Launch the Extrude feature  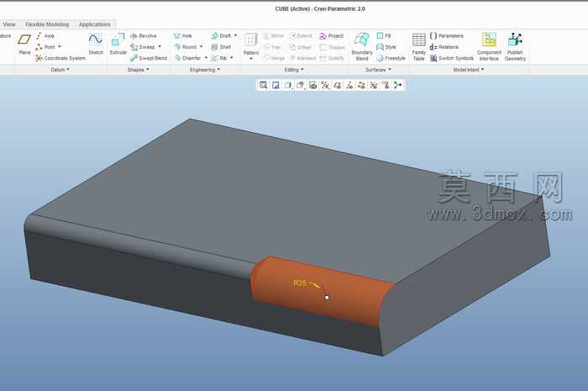point(118,44)
